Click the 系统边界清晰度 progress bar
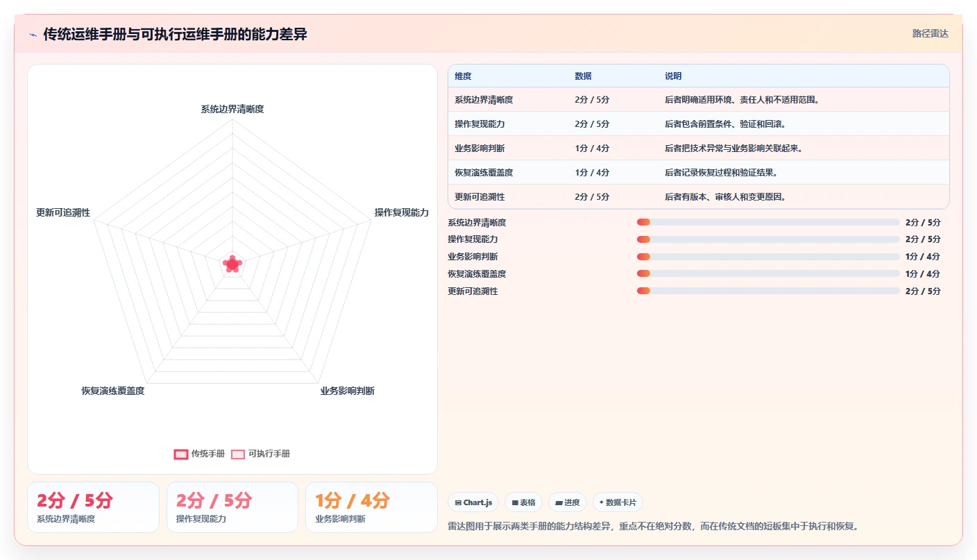The height and width of the screenshot is (560, 977). point(768,222)
